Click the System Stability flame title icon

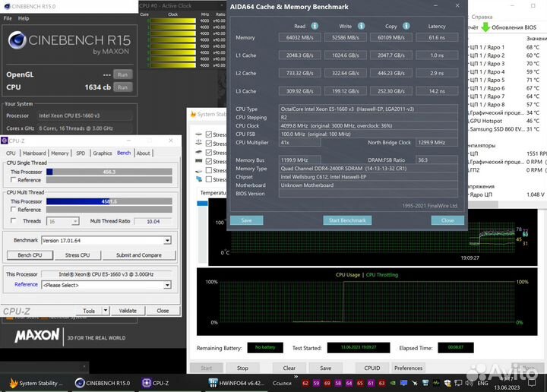click(x=193, y=114)
